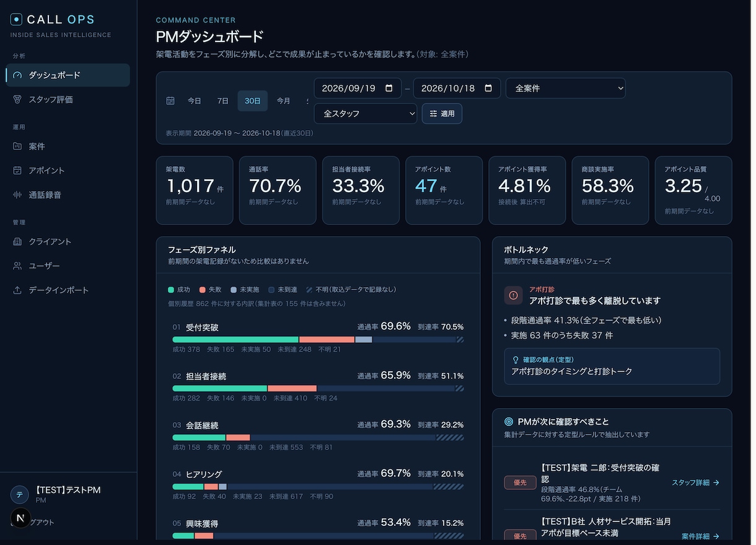Click the テ user avatar icon

click(x=20, y=494)
